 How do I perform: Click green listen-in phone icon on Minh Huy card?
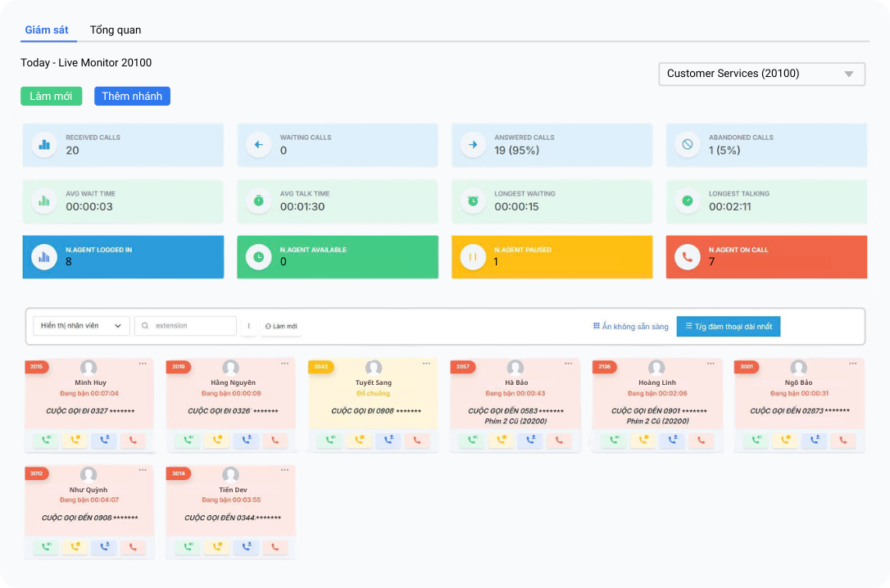tap(46, 440)
